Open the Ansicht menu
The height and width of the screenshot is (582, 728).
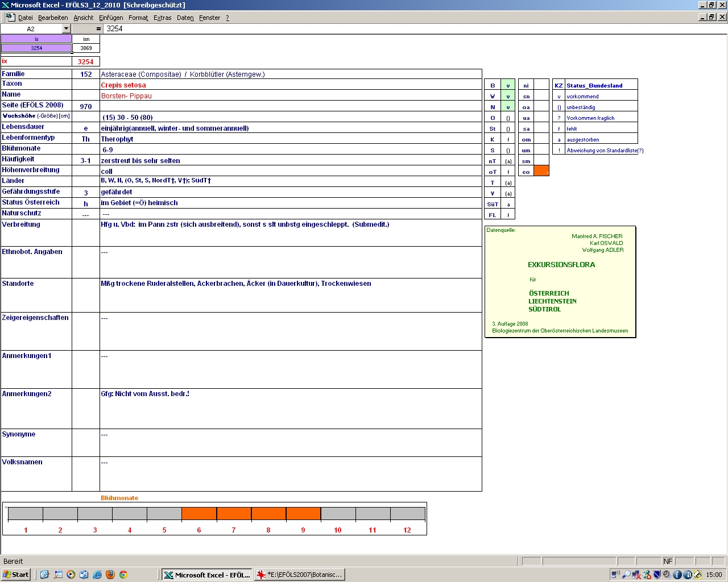tap(84, 18)
